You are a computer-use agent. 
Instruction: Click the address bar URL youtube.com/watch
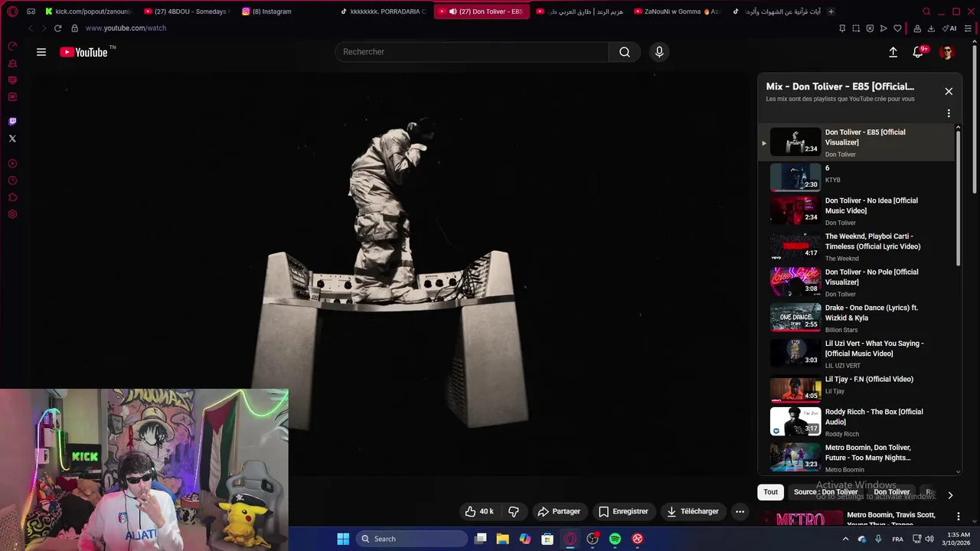126,28
